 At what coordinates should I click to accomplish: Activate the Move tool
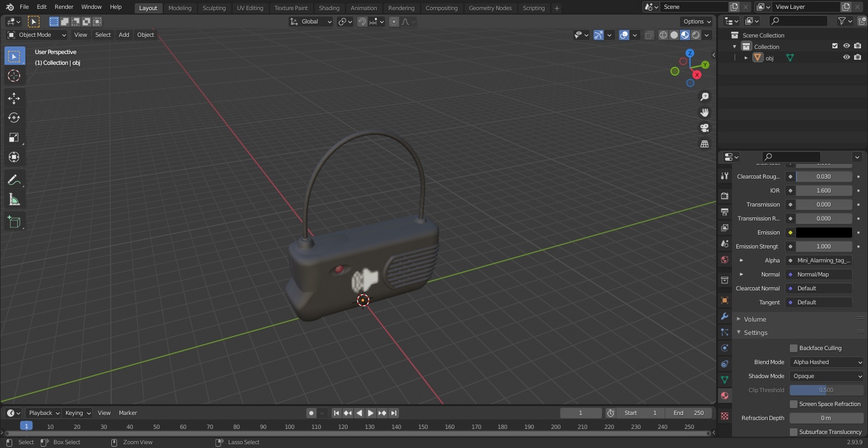(14, 98)
